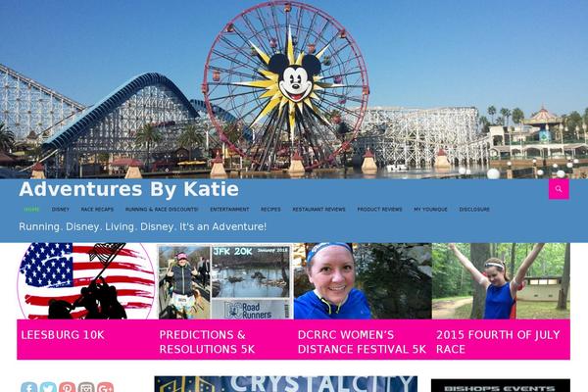Open Running & Race Discounts menu
The height and width of the screenshot is (392, 588).
coord(162,210)
